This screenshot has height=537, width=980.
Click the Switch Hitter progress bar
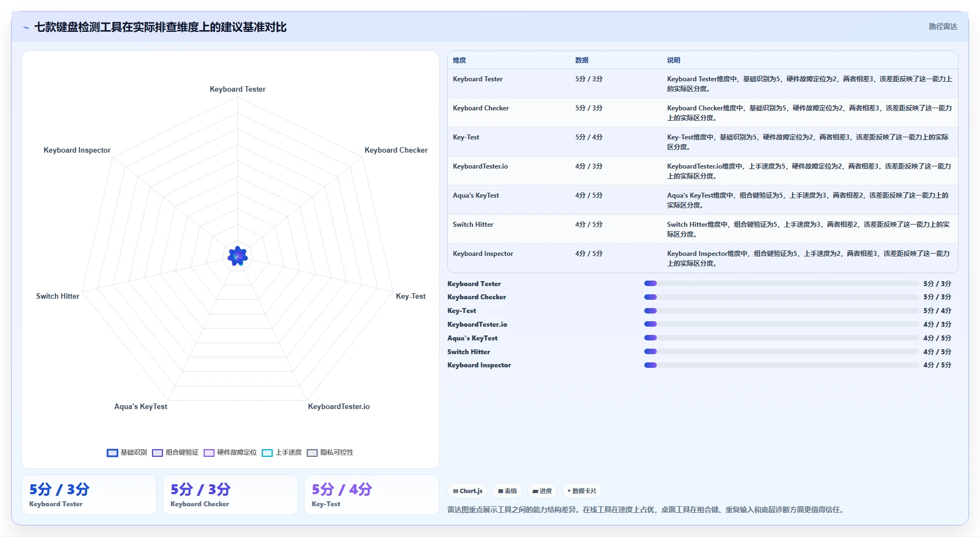point(781,351)
